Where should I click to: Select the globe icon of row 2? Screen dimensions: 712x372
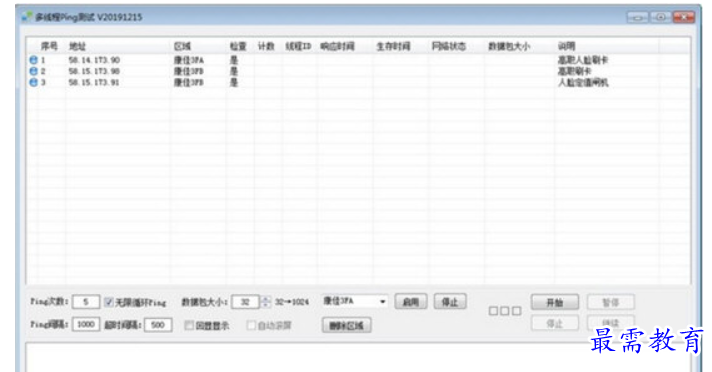(34, 71)
